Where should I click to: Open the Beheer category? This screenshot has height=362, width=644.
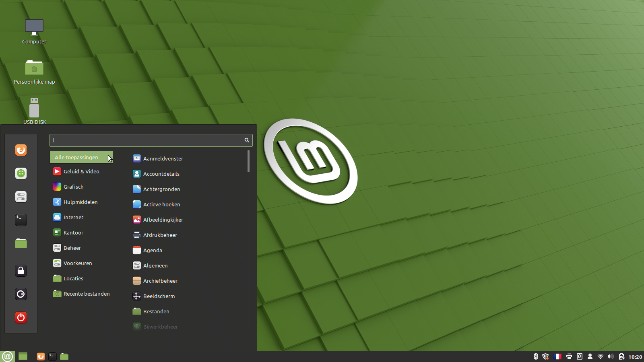tap(81, 248)
